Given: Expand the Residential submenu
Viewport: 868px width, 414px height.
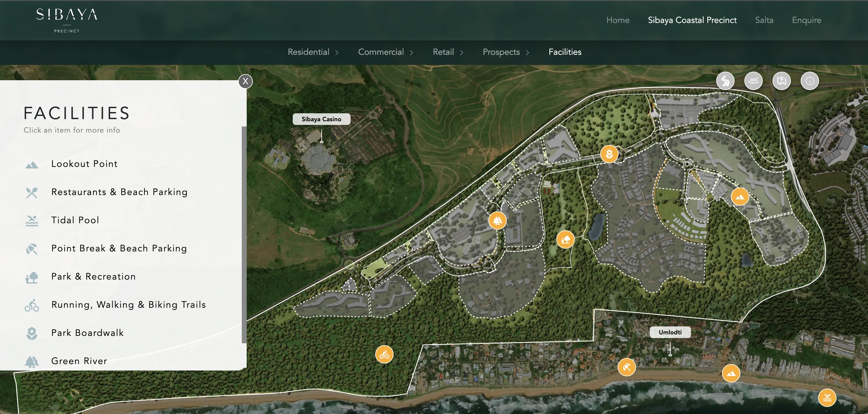Looking at the screenshot, I should (313, 52).
